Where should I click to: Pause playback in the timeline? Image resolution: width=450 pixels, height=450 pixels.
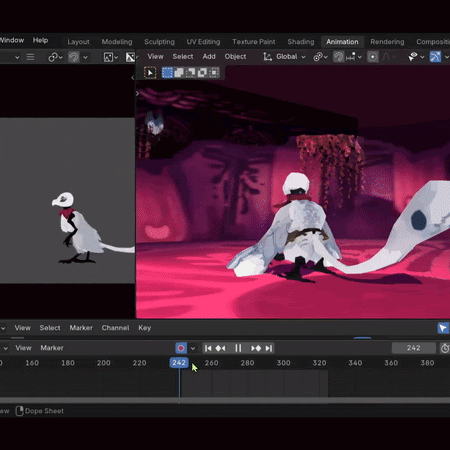click(x=238, y=348)
